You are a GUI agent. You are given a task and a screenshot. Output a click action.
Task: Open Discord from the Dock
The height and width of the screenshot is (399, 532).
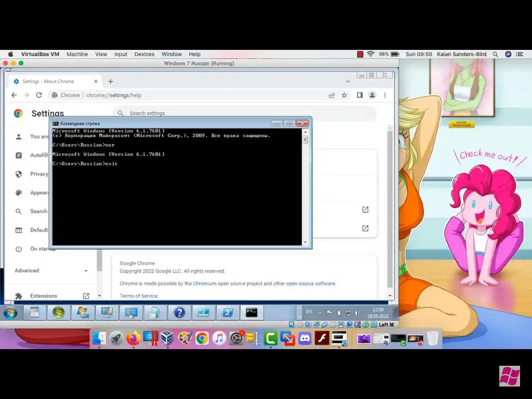point(305,338)
